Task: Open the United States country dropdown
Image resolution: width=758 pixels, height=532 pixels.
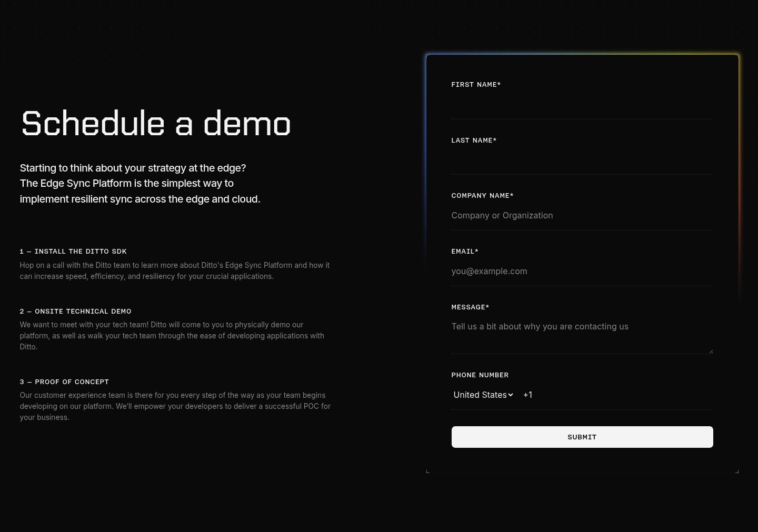Action: coord(483,395)
